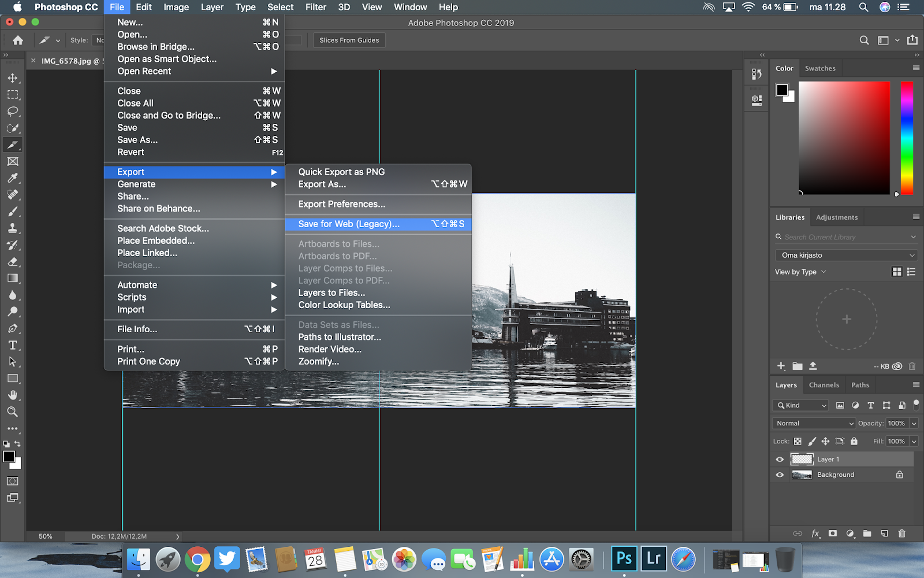Select the Hand tool
The width and height of the screenshot is (924, 578).
click(13, 395)
